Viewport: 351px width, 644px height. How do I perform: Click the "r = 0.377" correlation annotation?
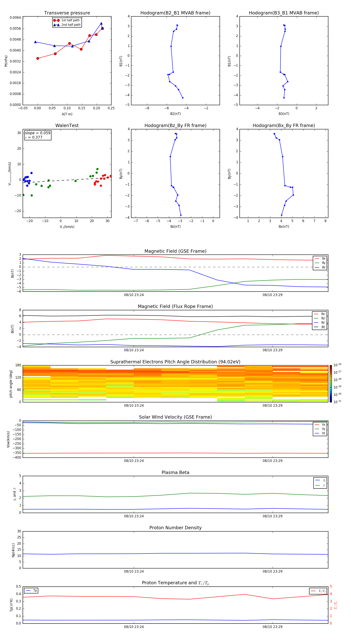coord(34,137)
